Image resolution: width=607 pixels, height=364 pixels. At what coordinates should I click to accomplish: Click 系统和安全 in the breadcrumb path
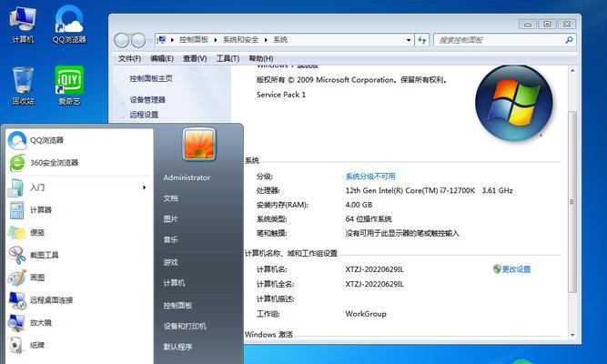pos(240,40)
